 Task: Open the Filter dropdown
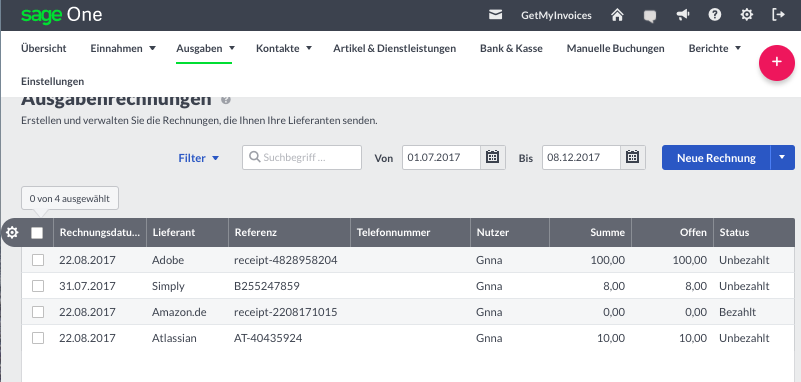(x=199, y=158)
